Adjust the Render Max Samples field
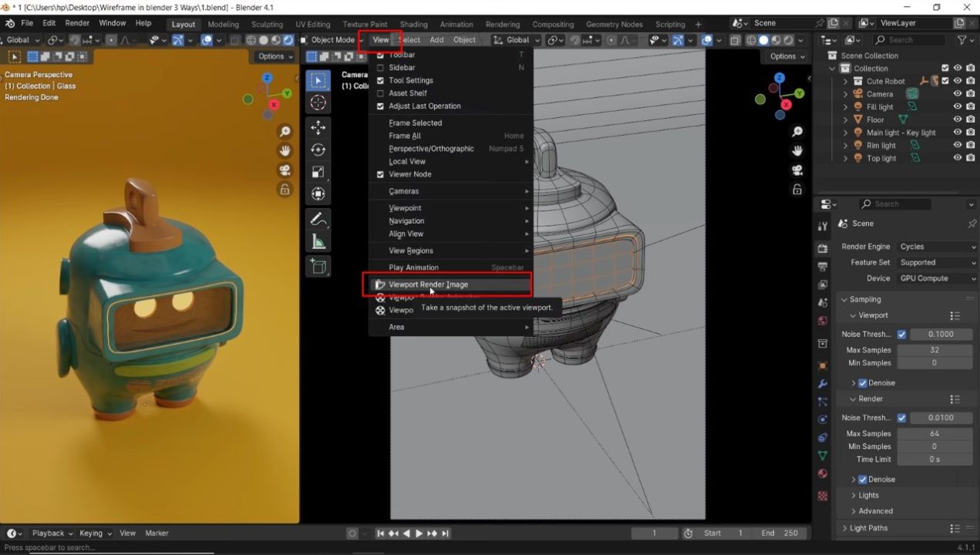Image resolution: width=980 pixels, height=555 pixels. [934, 433]
